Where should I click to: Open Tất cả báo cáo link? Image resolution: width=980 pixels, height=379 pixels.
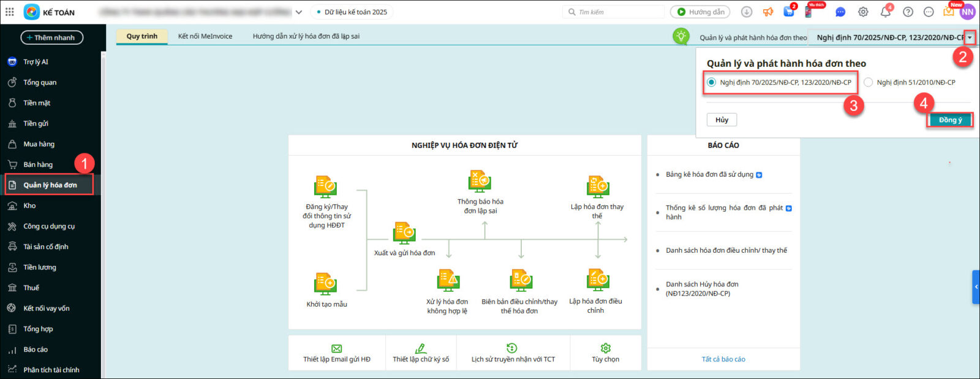tap(723, 359)
